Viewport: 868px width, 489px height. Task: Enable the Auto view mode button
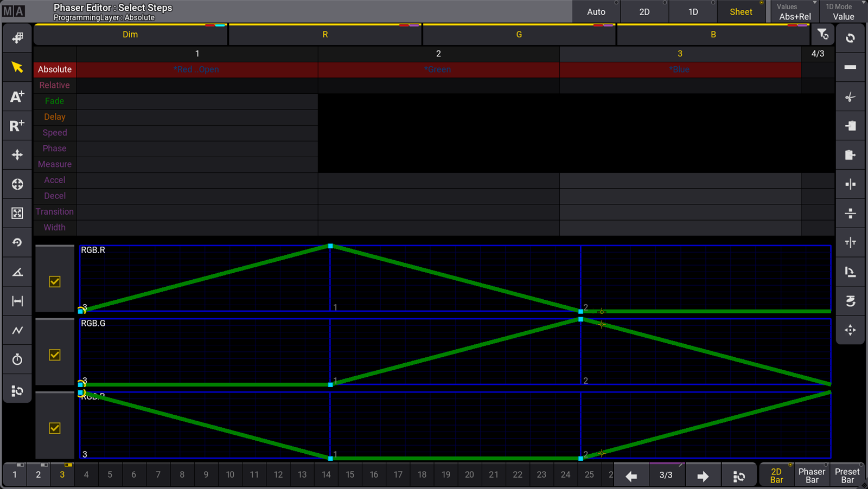tap(596, 12)
